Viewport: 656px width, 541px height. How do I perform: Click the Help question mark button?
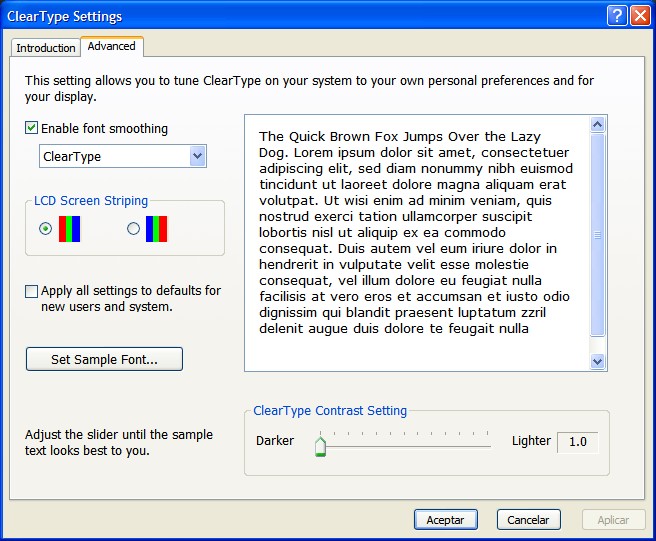click(x=617, y=16)
